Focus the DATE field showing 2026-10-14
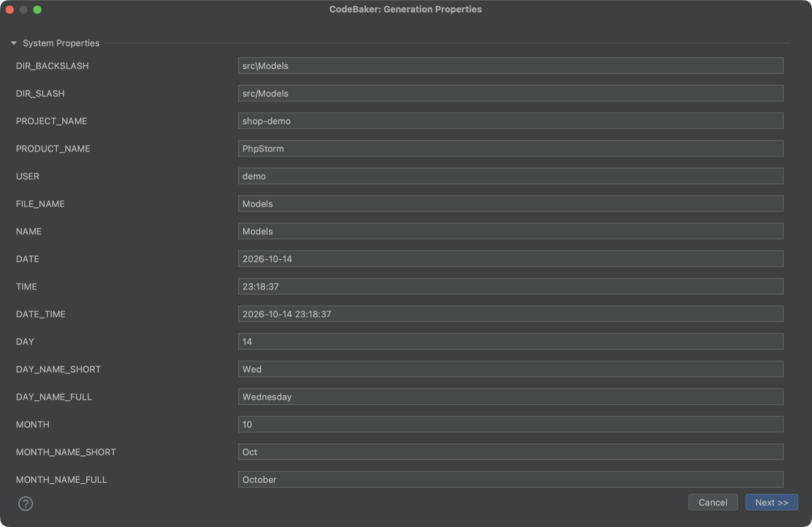Image resolution: width=812 pixels, height=527 pixels. click(511, 259)
